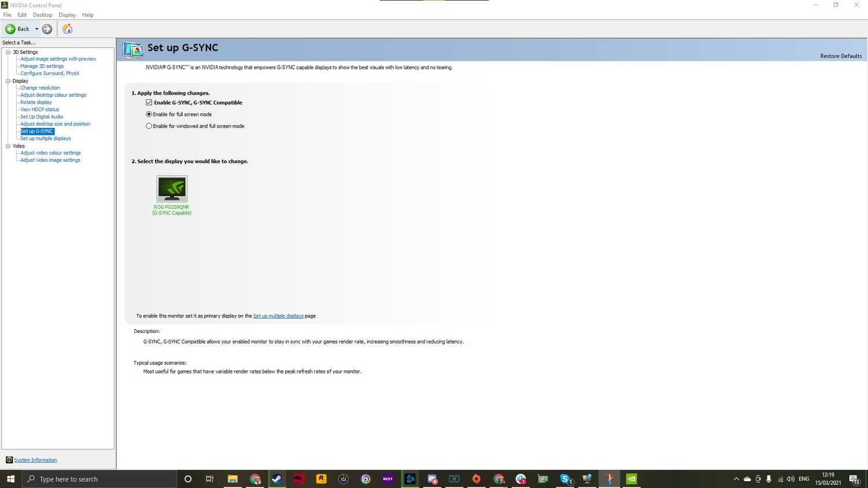Click the grey Forward arrow icon

(x=47, y=29)
